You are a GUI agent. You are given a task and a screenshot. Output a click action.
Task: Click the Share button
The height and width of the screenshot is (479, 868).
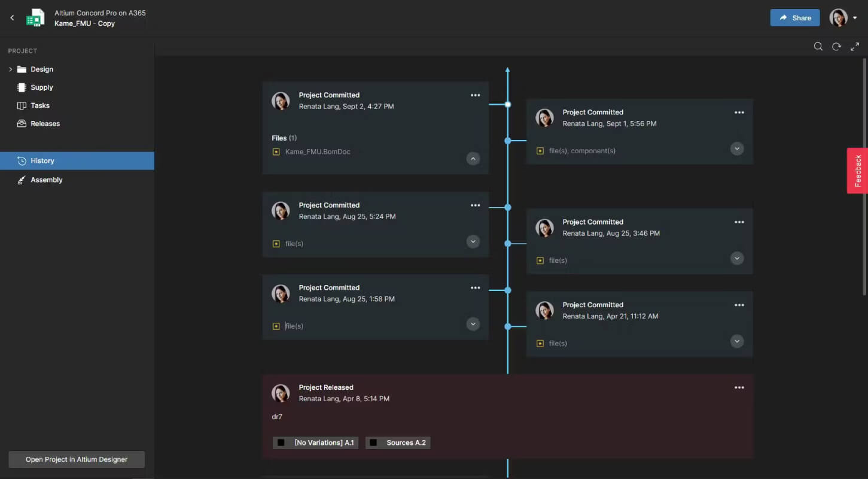pos(794,18)
